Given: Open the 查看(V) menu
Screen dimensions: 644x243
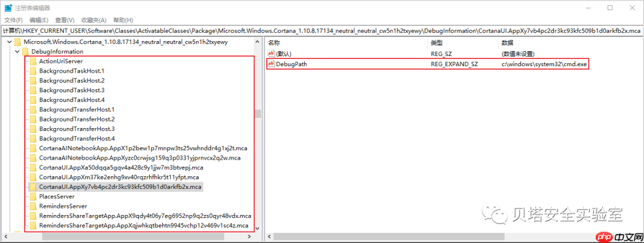Looking at the screenshot, I should tap(65, 20).
